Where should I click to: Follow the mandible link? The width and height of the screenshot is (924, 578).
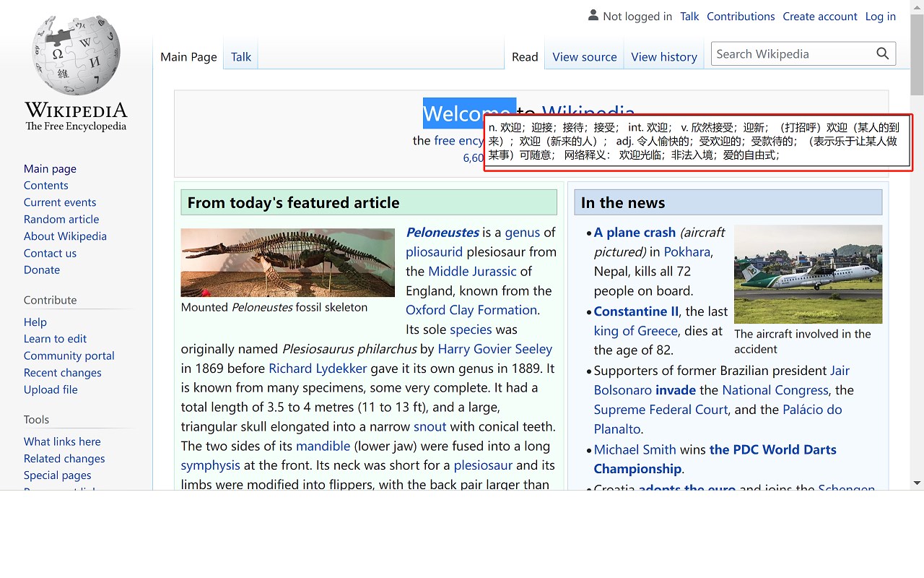coord(323,446)
